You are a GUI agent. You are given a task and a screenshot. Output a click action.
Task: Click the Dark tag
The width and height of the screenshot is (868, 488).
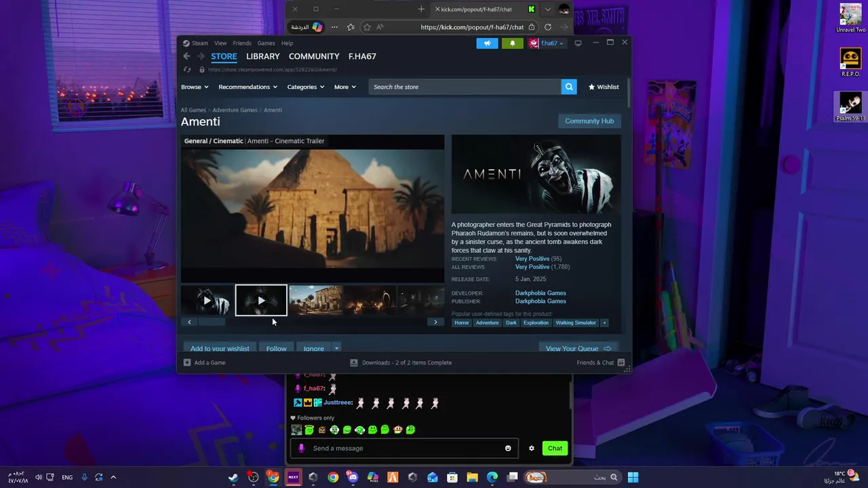coord(511,323)
